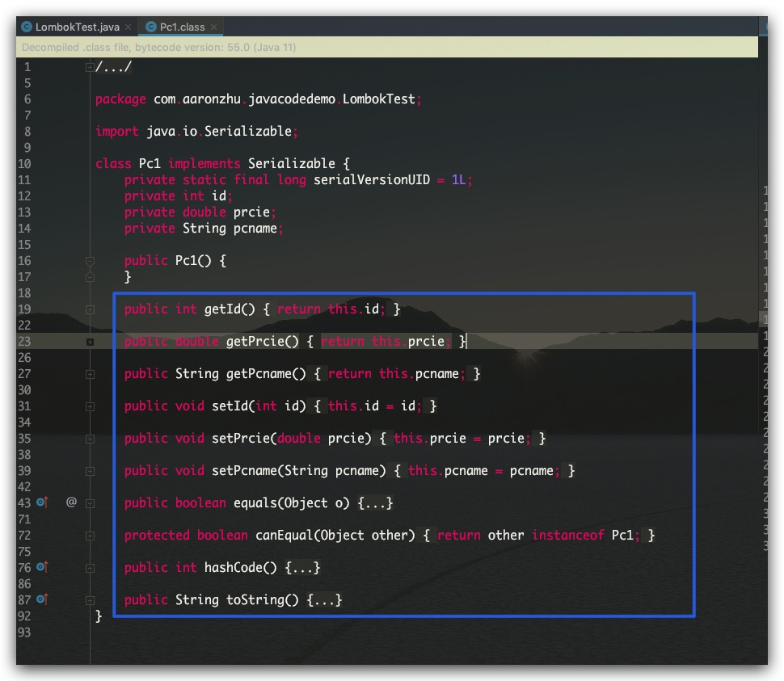
Task: Click the override gutter icon on line 76
Action: pos(43,567)
